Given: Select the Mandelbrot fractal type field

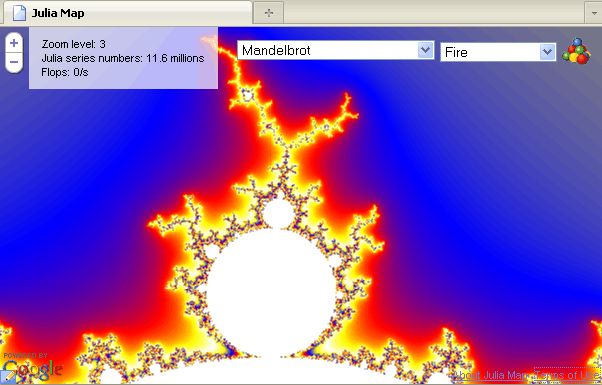Looking at the screenshot, I should (336, 50).
